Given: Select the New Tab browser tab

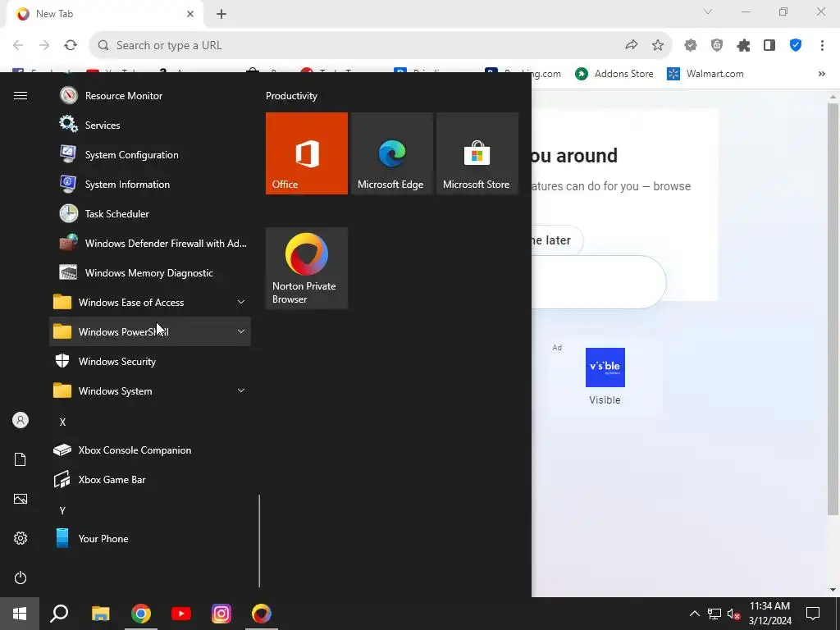Looking at the screenshot, I should coord(104,14).
